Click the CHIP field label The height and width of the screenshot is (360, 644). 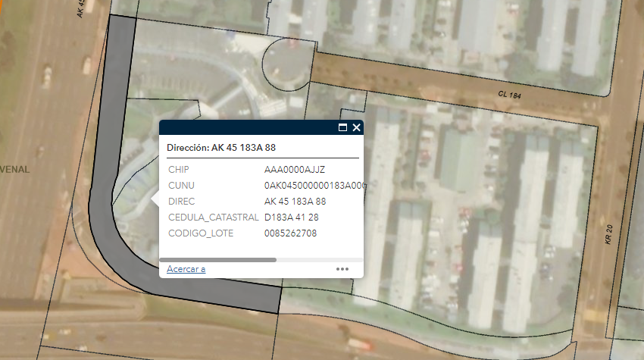[x=178, y=169]
